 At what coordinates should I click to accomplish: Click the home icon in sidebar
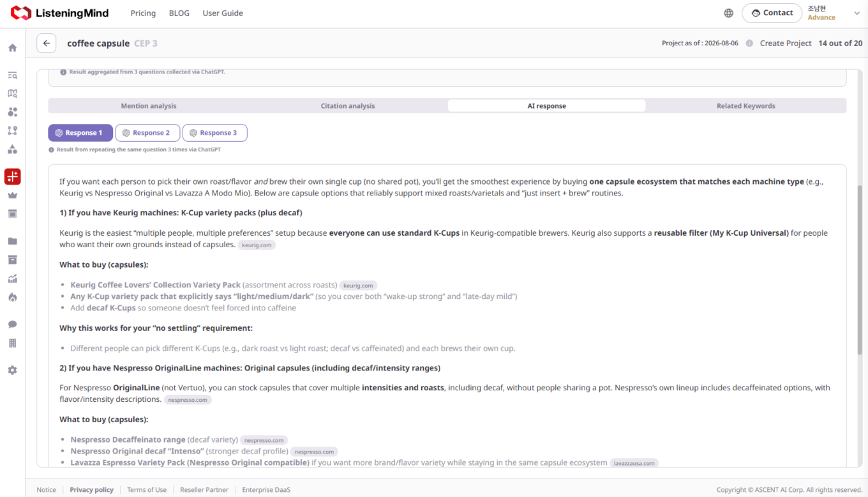[12, 48]
